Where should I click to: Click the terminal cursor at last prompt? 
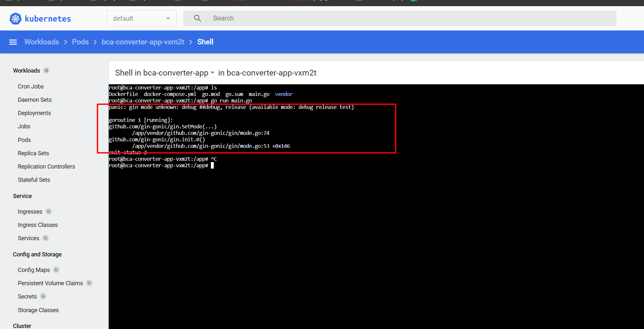click(x=213, y=165)
